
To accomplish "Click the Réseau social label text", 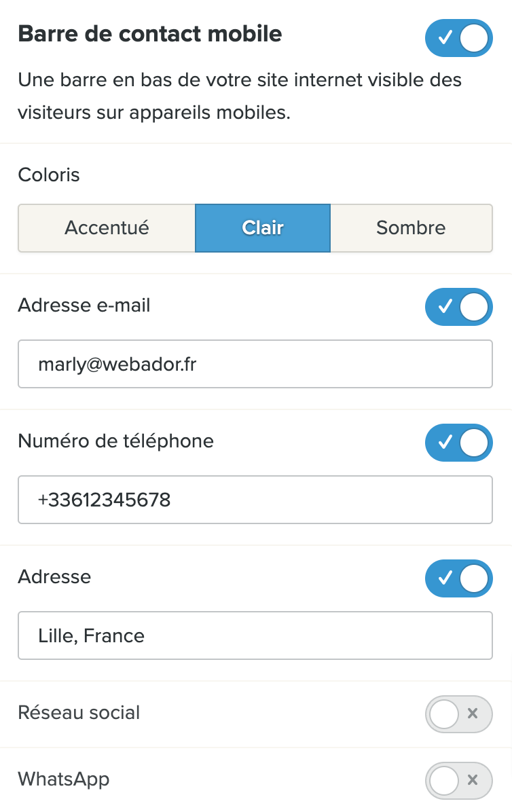I will tap(79, 713).
